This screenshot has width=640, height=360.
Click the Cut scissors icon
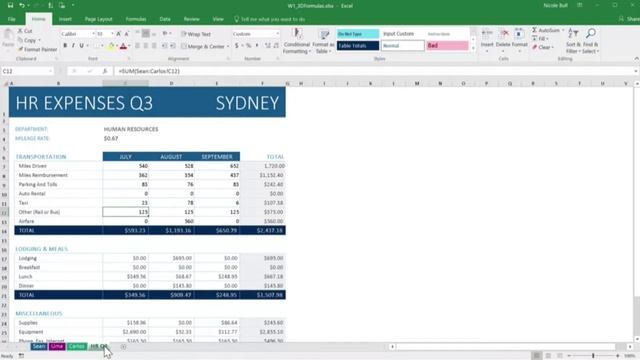(20, 31)
